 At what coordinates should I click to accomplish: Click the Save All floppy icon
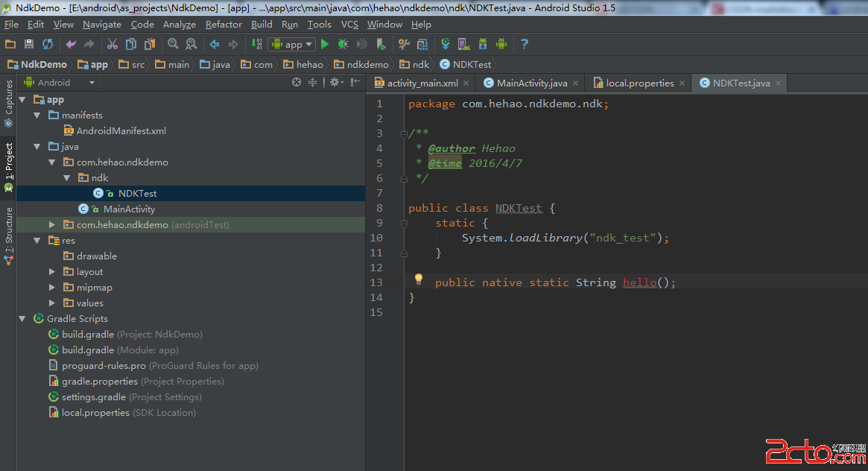(29, 45)
